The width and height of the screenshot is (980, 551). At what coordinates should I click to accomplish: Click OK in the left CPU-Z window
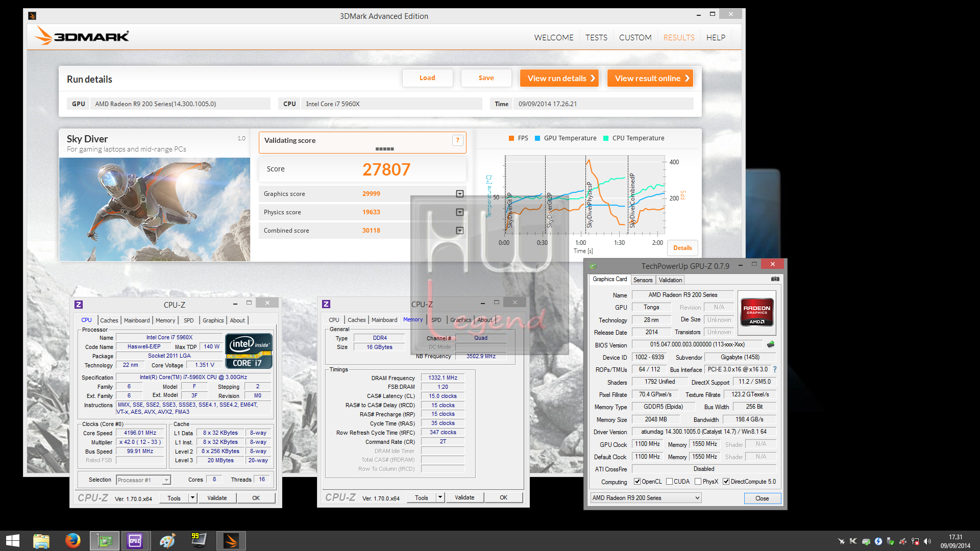(256, 498)
